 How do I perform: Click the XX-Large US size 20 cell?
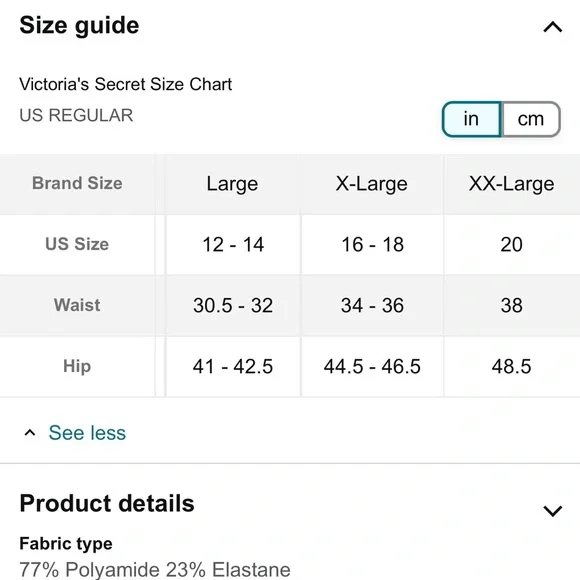(512, 245)
